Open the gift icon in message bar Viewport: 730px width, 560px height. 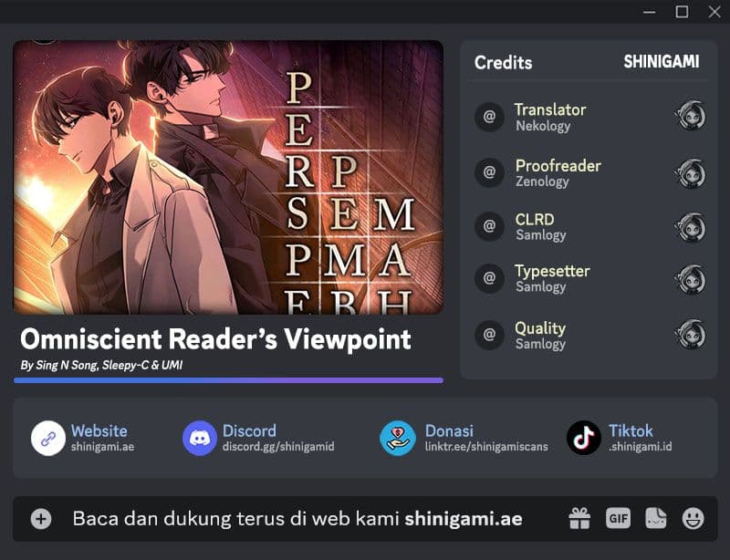[579, 519]
